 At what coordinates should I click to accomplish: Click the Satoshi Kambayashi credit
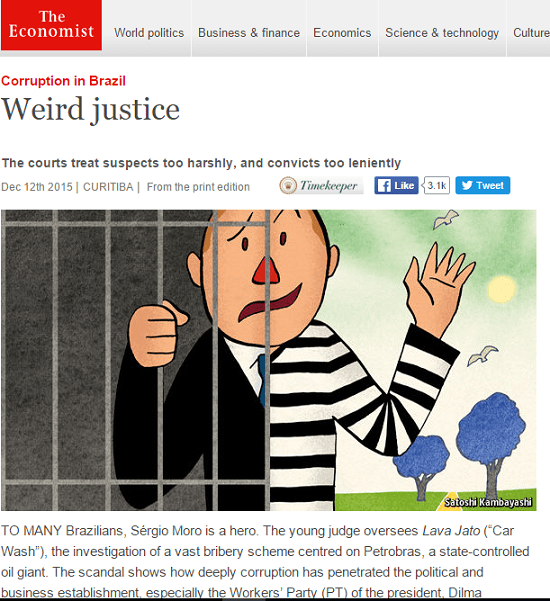pos(488,502)
